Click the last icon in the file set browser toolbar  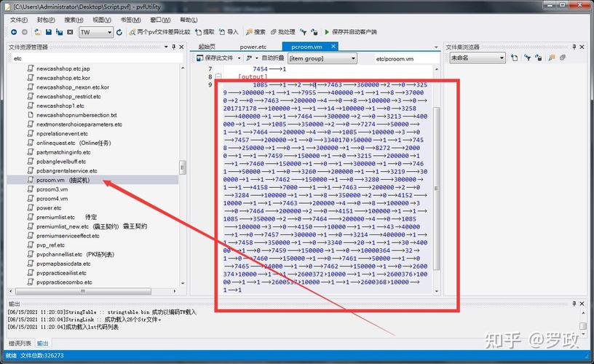(x=563, y=58)
